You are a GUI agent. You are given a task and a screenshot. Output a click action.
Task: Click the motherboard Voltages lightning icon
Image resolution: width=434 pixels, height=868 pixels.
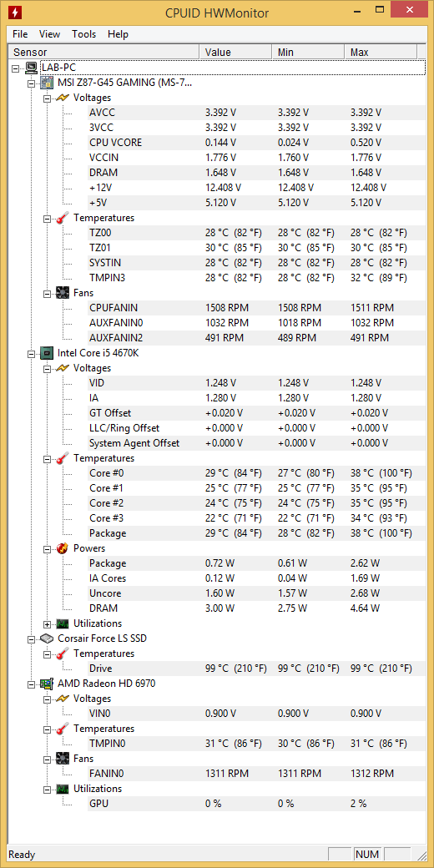tap(63, 98)
